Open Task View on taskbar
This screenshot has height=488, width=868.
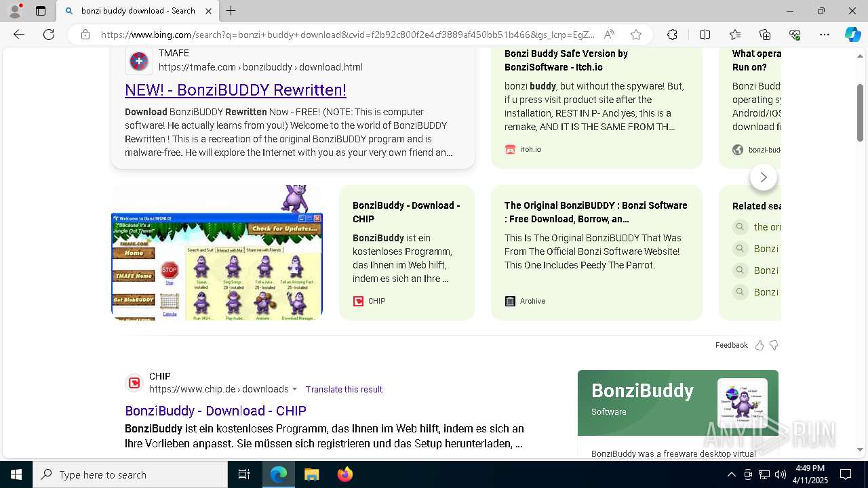[x=244, y=474]
